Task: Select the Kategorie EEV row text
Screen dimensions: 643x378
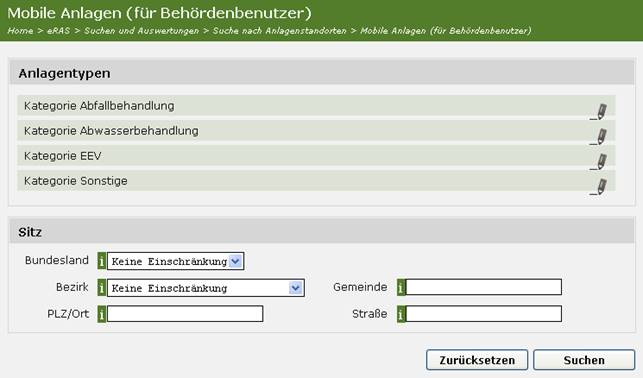Action: tap(63, 156)
